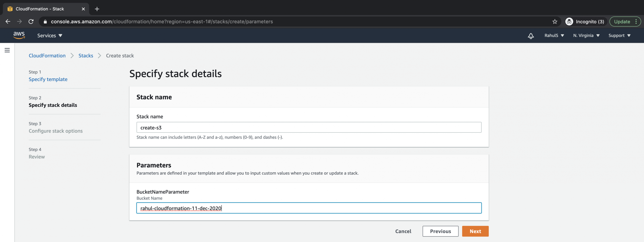This screenshot has width=644, height=242.
Task: Click the Chrome Update button
Action: point(622,22)
